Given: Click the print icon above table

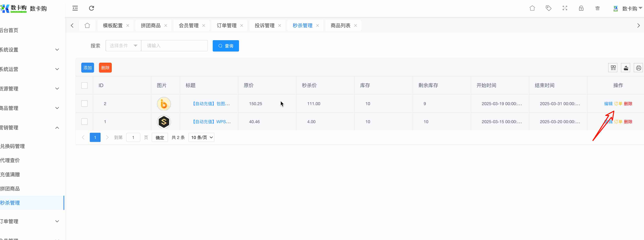Looking at the screenshot, I should [x=639, y=68].
